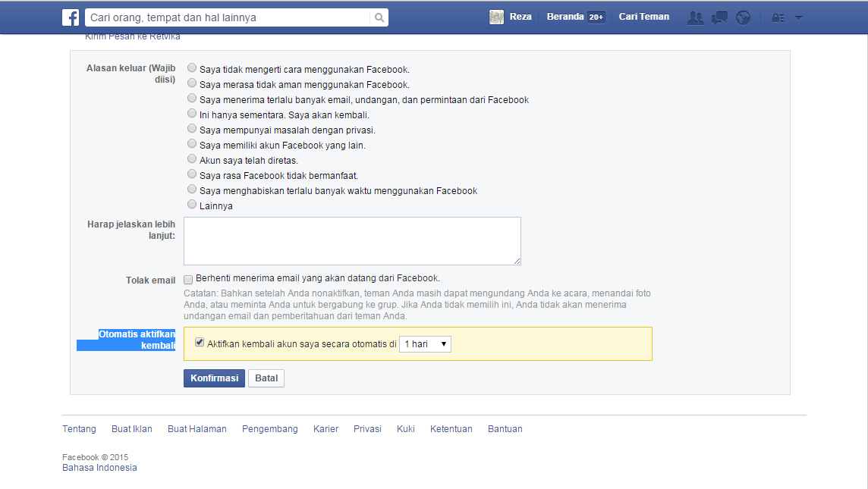868x489 pixels.
Task: Expand the account menu arrow
Action: pyautogui.click(x=798, y=17)
